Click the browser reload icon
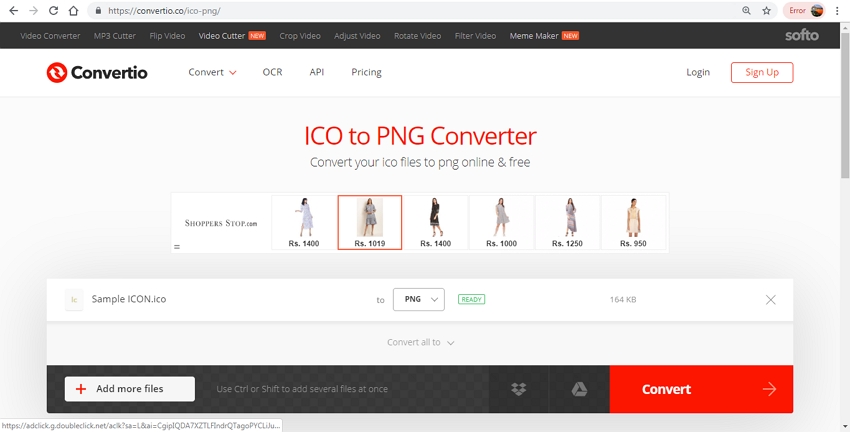Viewport: 850px width, 432px height. (53, 10)
